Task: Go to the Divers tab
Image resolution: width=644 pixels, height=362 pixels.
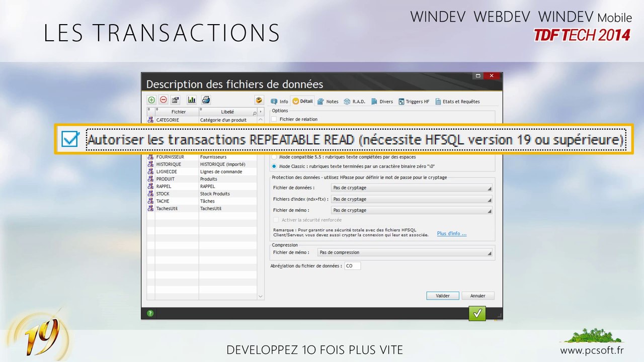Action: (x=382, y=102)
